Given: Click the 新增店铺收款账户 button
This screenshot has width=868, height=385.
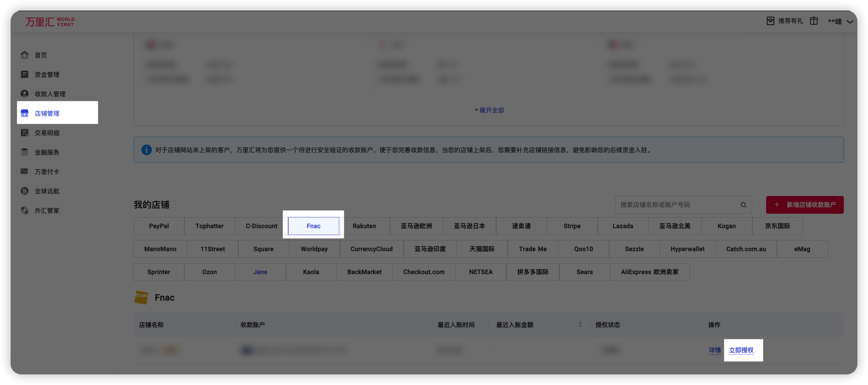Looking at the screenshot, I should (x=805, y=205).
